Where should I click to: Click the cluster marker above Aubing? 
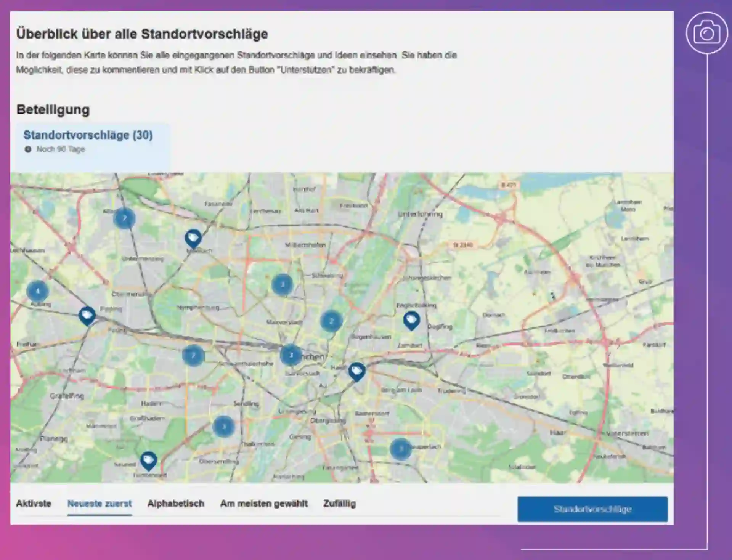click(37, 291)
